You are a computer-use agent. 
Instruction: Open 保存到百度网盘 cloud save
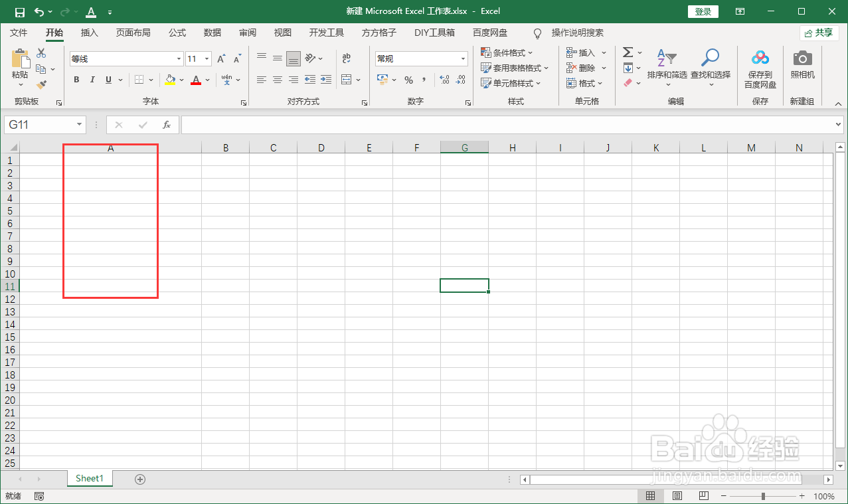click(760, 68)
